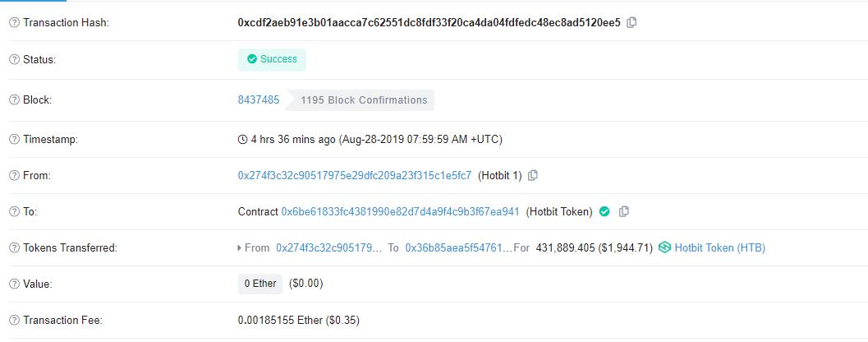Open token sender address 0x274f3c32c905179...
The image size is (868, 342).
pyautogui.click(x=328, y=247)
